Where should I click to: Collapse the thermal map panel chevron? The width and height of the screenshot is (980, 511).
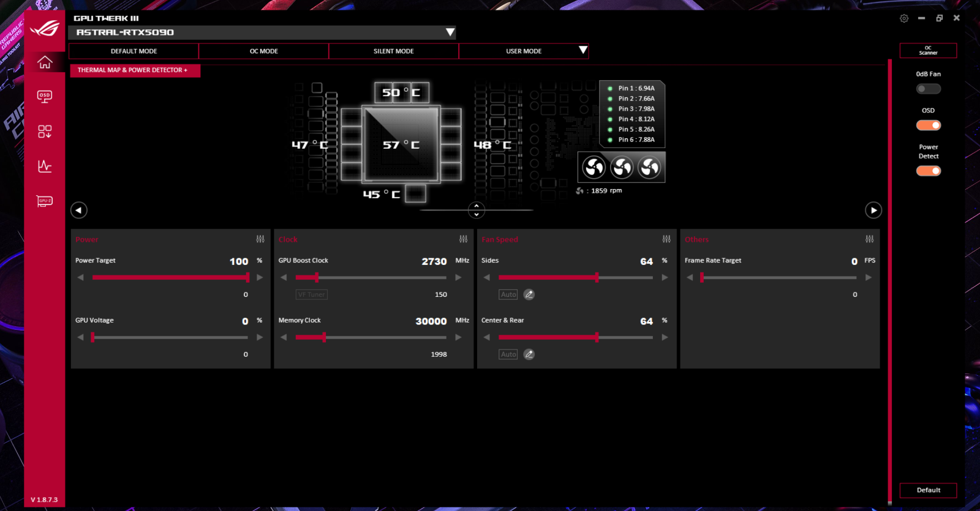click(x=477, y=210)
